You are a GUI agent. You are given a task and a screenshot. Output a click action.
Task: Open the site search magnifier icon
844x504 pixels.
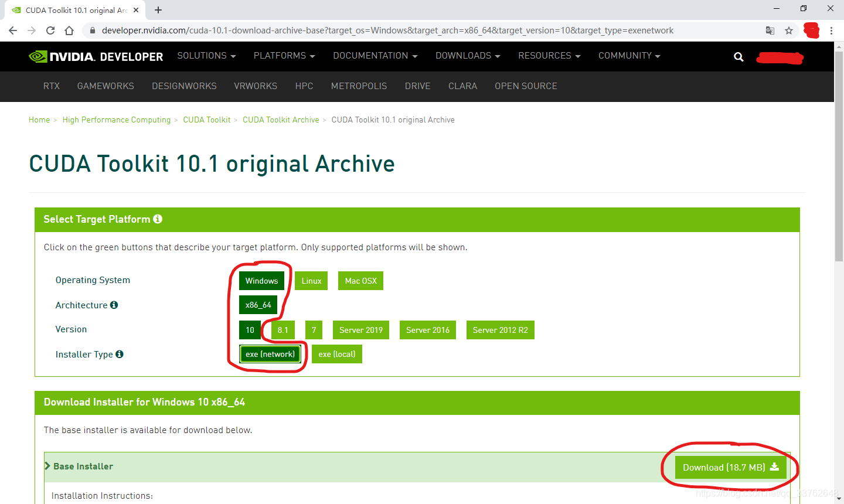coord(738,57)
